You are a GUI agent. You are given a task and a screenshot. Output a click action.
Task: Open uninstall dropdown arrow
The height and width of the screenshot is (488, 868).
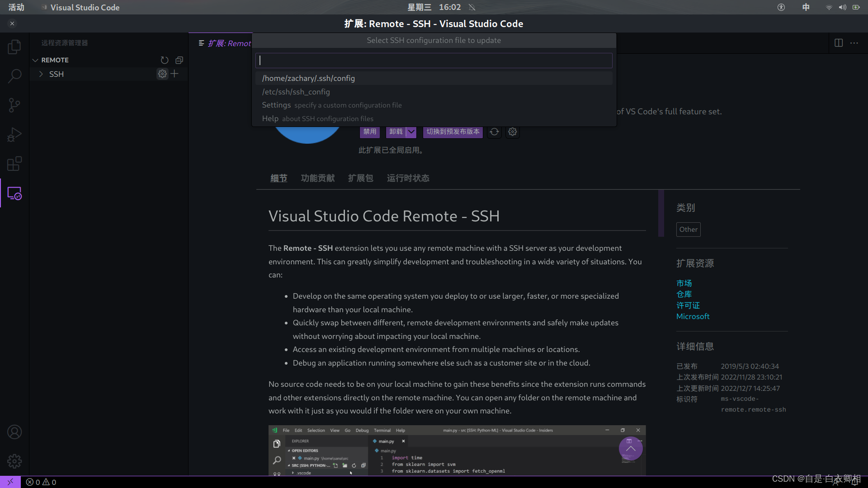point(411,131)
